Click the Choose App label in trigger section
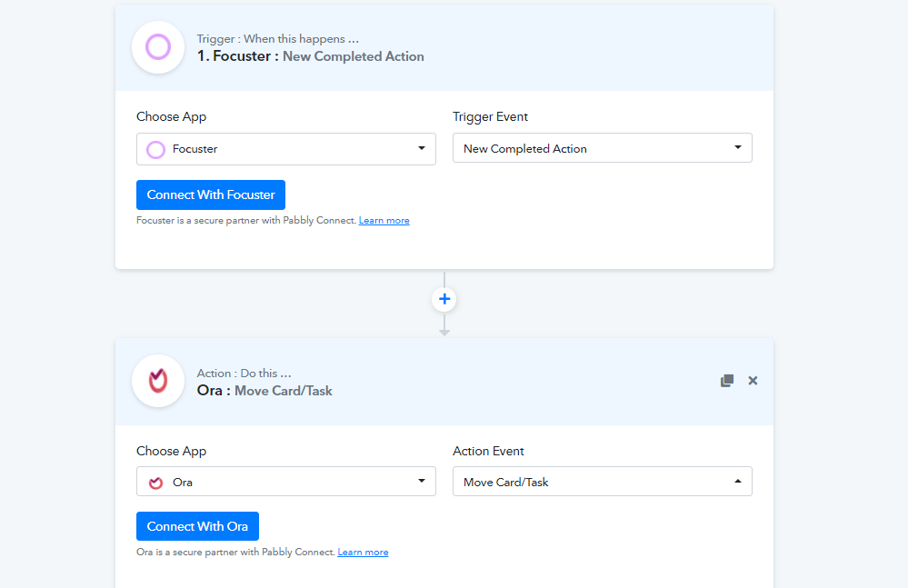Image resolution: width=908 pixels, height=588 pixels. (172, 117)
